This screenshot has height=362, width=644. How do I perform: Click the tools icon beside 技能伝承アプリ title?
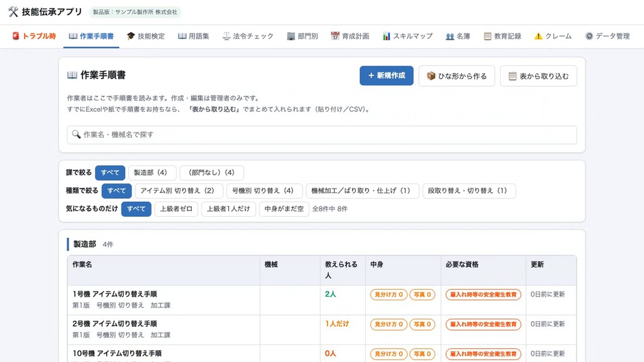click(x=13, y=12)
